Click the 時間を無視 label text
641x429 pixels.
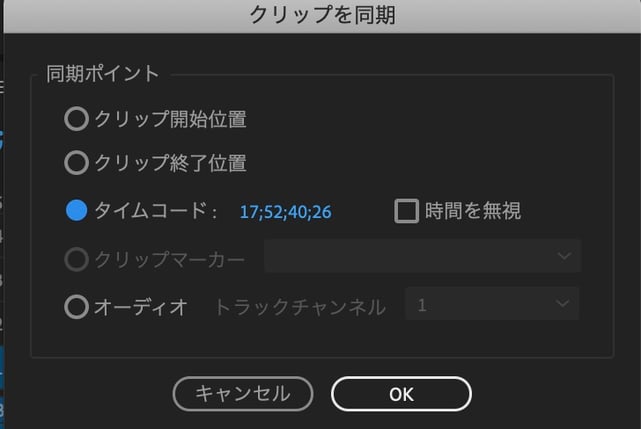click(473, 211)
